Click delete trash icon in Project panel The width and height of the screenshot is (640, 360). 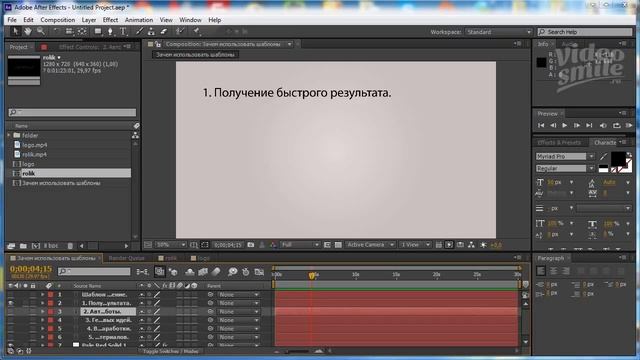click(70, 246)
